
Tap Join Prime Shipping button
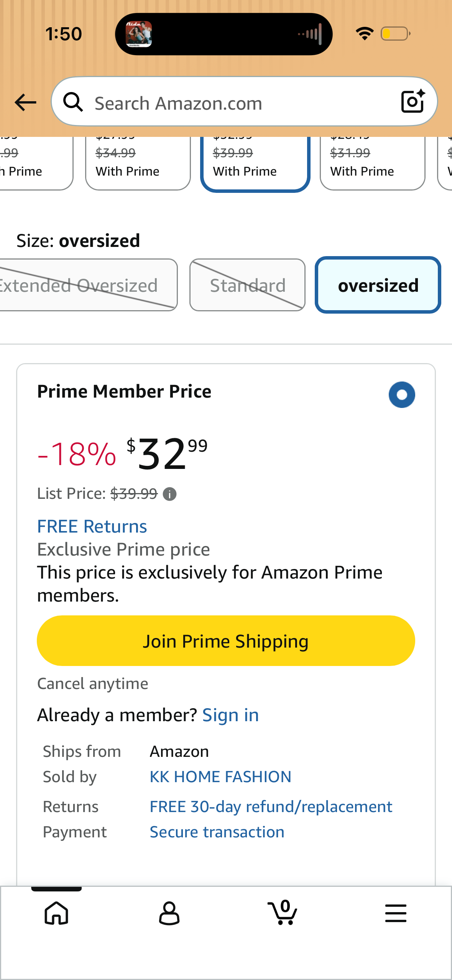tap(226, 641)
